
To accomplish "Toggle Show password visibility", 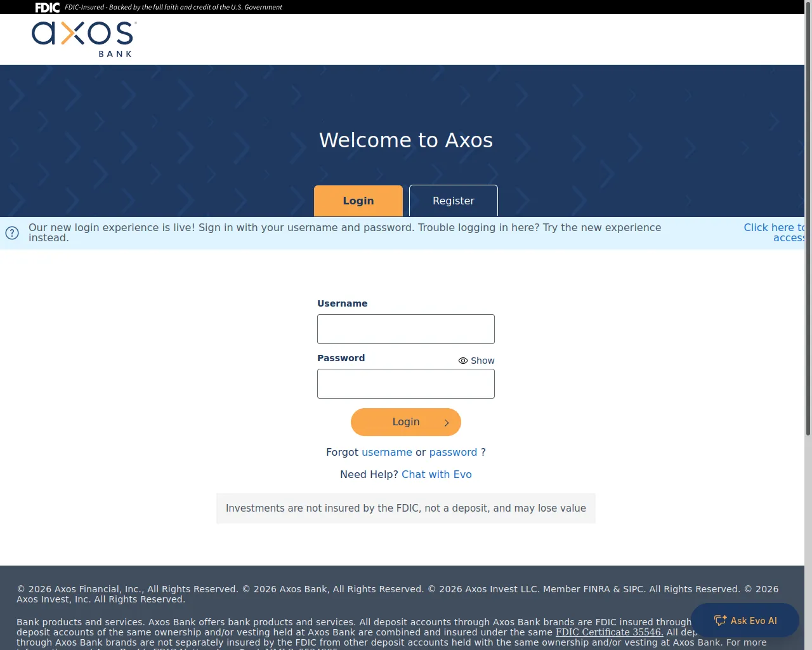I will coord(476,361).
